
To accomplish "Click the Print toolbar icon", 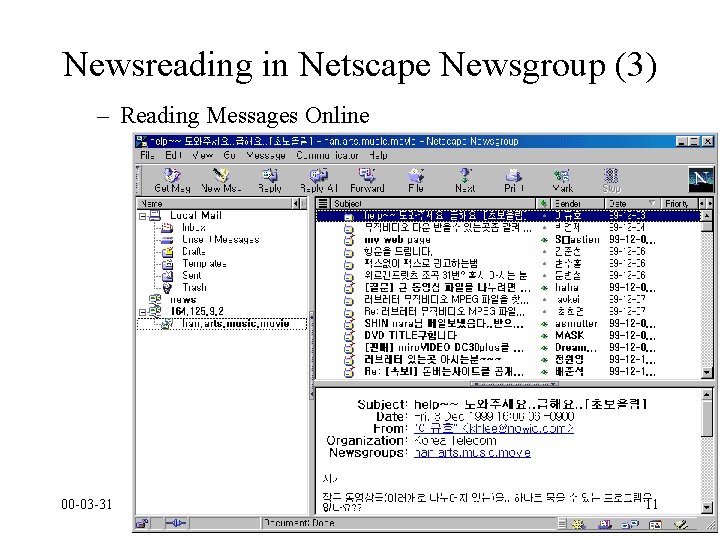I will coord(514,180).
